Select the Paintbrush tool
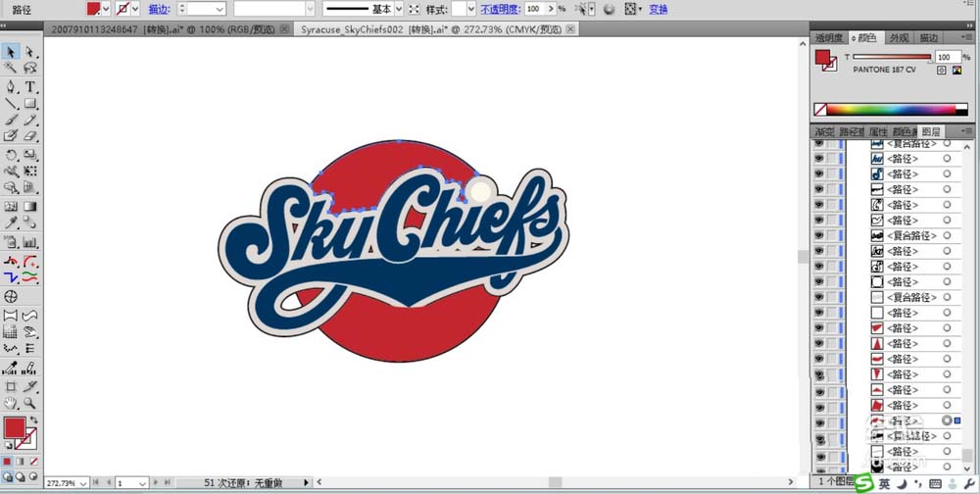 click(x=11, y=120)
